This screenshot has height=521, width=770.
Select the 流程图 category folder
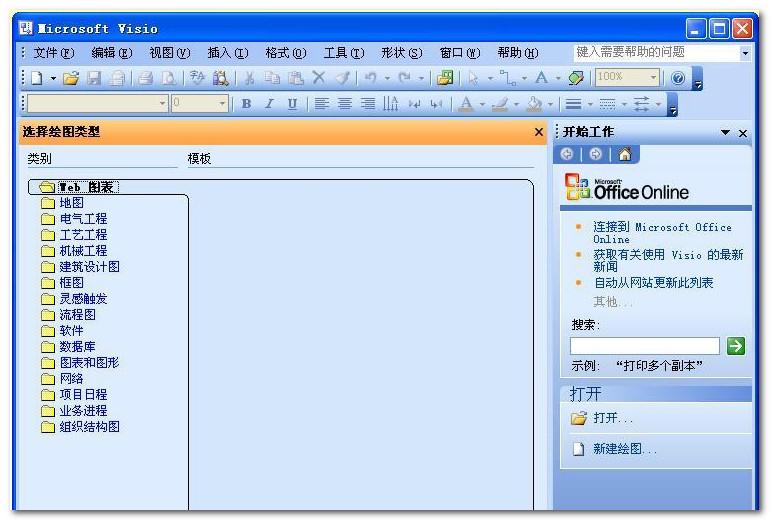click(68, 315)
